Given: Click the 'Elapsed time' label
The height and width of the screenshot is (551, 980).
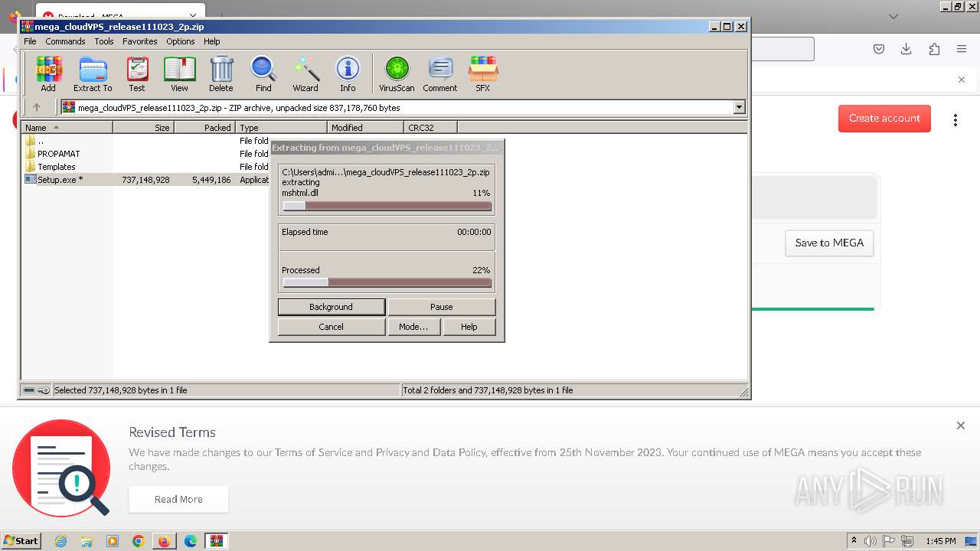Looking at the screenshot, I should pos(305,232).
